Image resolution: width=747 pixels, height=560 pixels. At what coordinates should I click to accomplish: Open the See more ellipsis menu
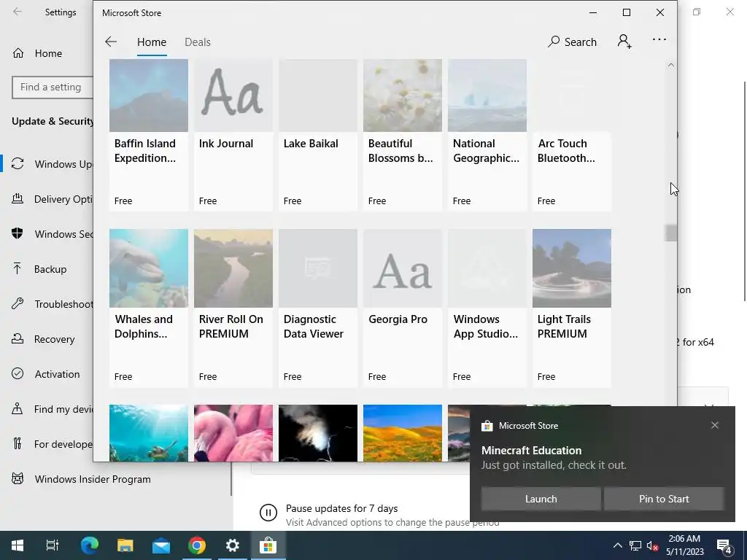click(x=659, y=40)
